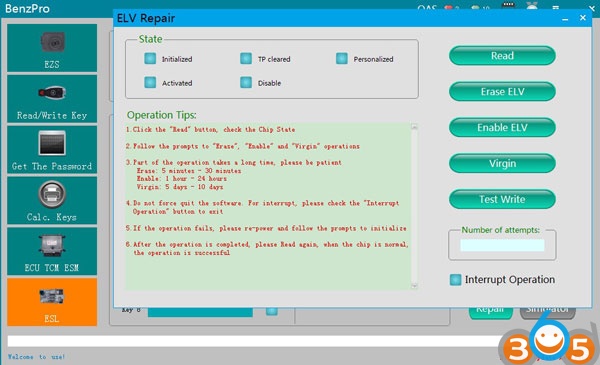Select the ESL module in sidebar
Screen dimensions: 600x365
52,302
